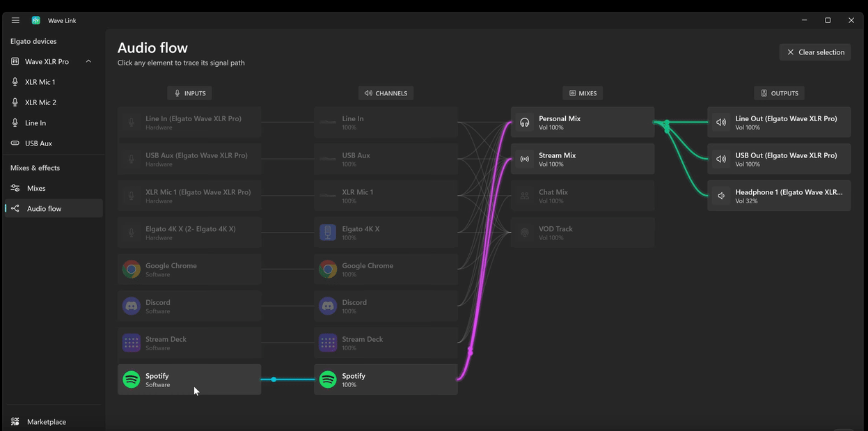Click the Marketplace icon in sidebar
The image size is (868, 431).
coord(15,421)
